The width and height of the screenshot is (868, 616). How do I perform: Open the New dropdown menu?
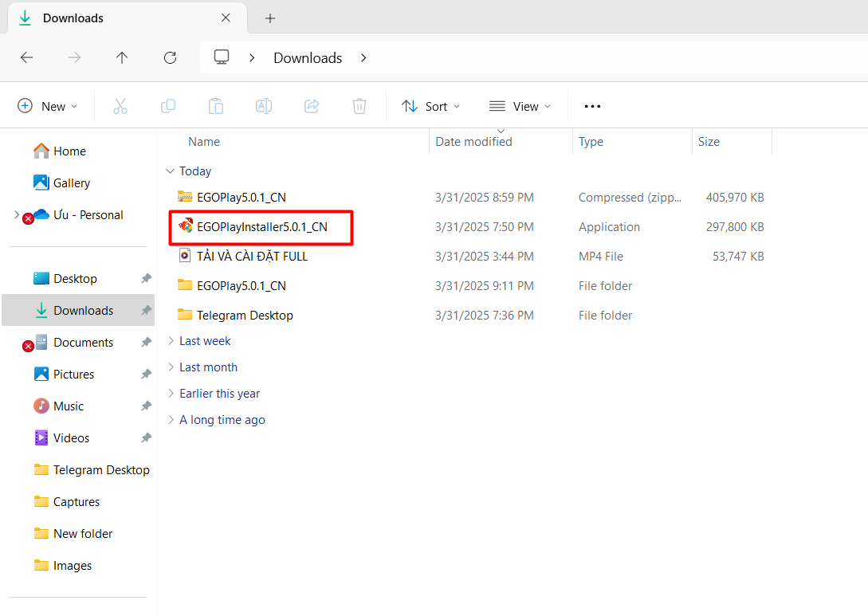pos(48,106)
